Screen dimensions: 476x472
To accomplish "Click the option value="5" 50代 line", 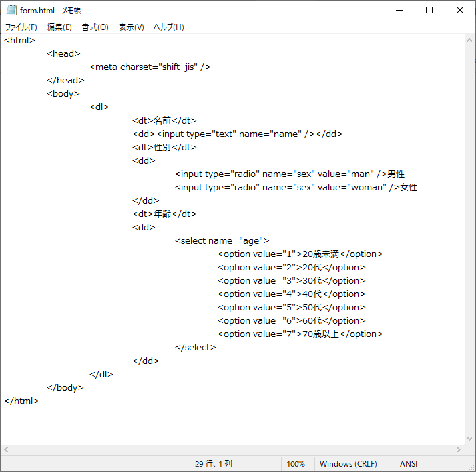I will pos(292,308).
